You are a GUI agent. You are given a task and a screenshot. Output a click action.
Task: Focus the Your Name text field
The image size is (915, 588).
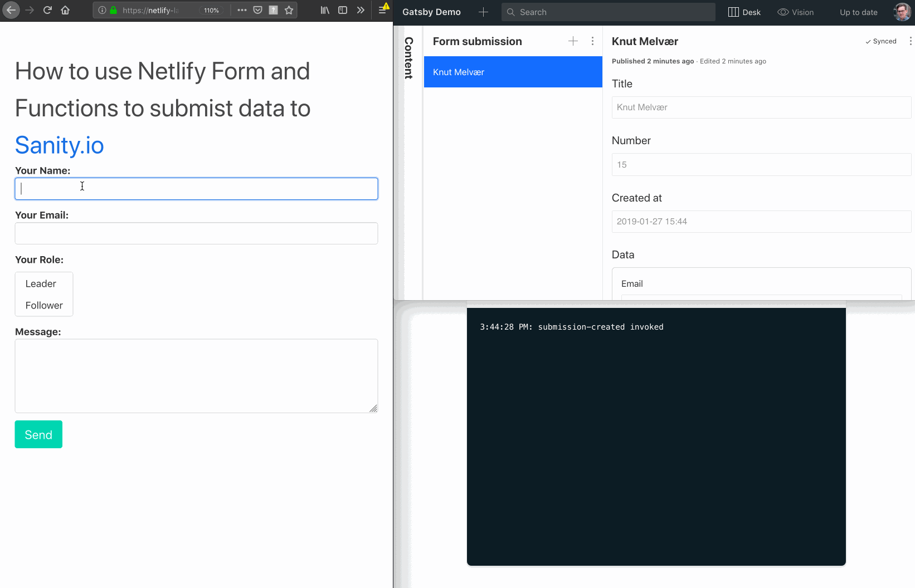pyautogui.click(x=196, y=189)
